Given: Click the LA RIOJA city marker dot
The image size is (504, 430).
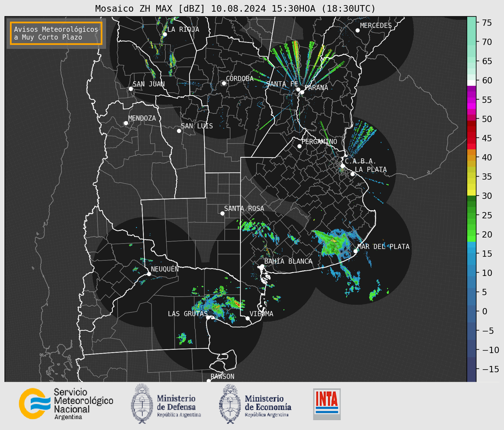Looking at the screenshot, I should tap(165, 34).
